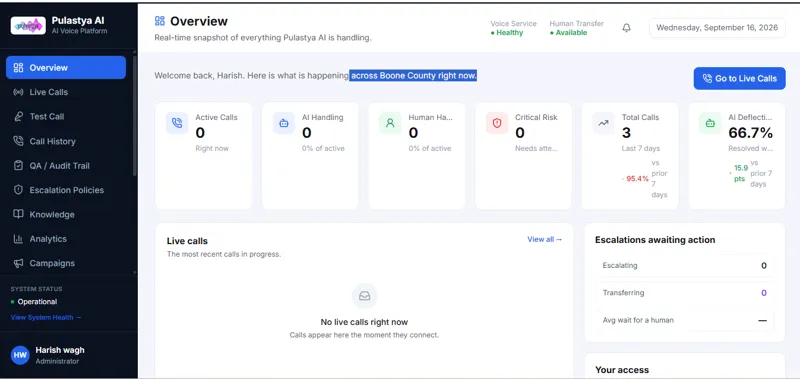Click the No live calls right now message
The image size is (800, 379).
[x=364, y=322]
